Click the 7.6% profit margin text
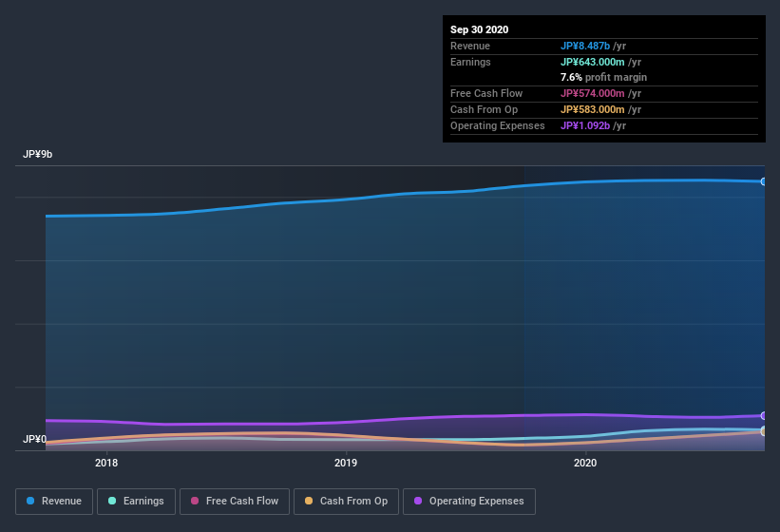Viewport: 780px width, 532px height. (x=604, y=77)
